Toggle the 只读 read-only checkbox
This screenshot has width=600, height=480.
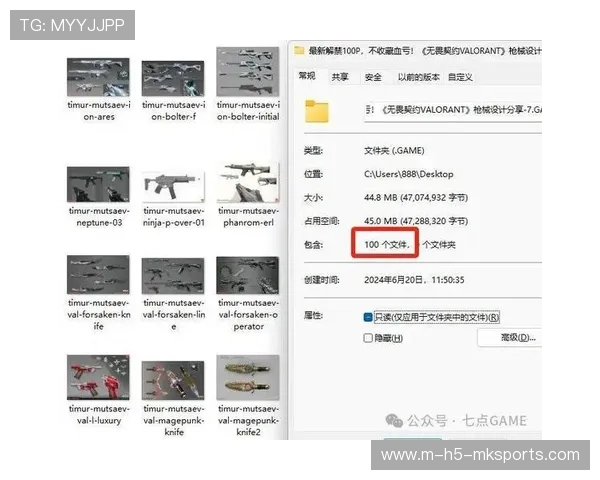368,317
